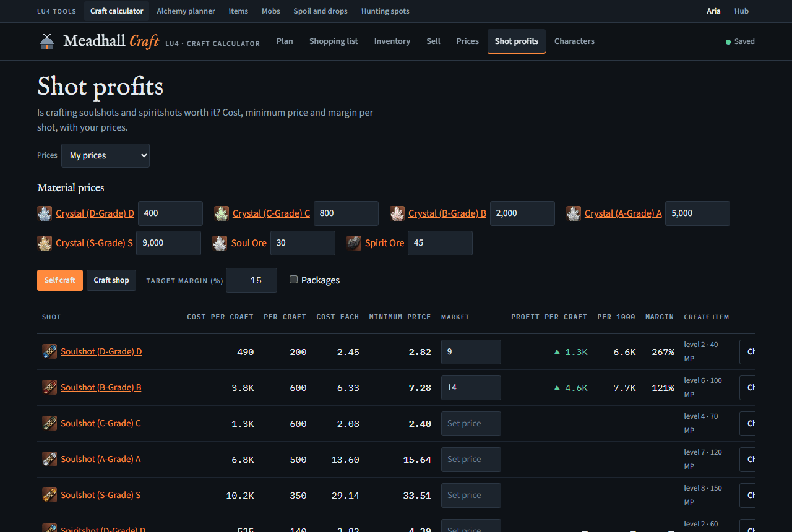Edit the Soul Ore price field
The height and width of the screenshot is (532, 792).
(303, 243)
